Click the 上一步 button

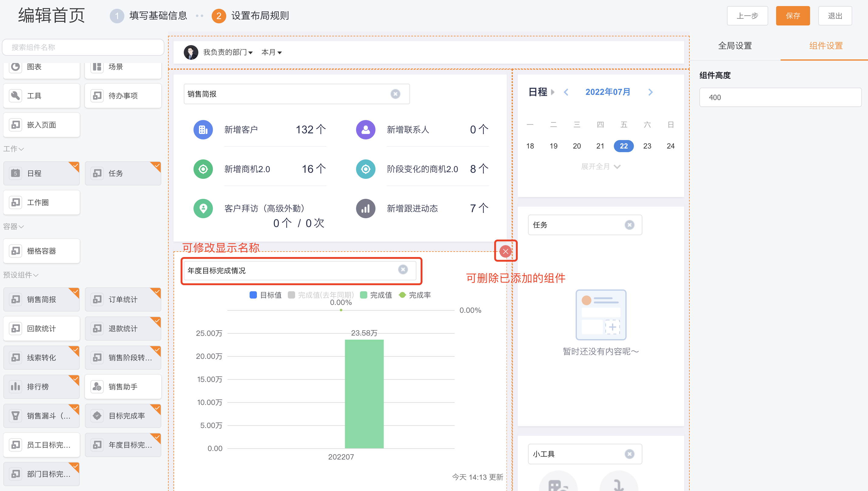click(x=747, y=16)
